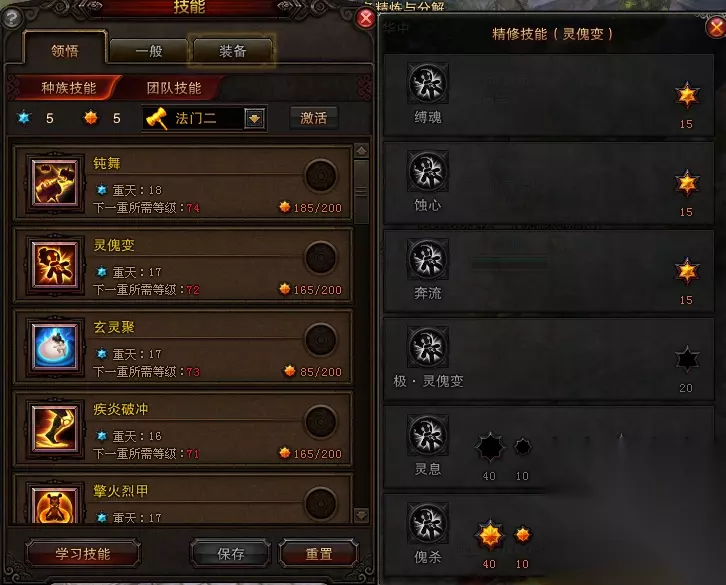Toggle the round slot beside 玄灵聚
The height and width of the screenshot is (585, 726).
pos(320,340)
